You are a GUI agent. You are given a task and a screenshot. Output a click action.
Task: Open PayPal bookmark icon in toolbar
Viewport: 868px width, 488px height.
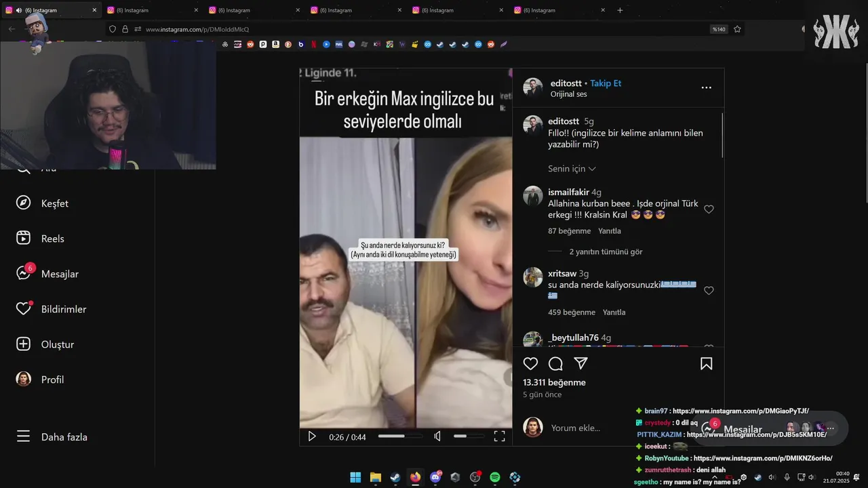(x=263, y=44)
